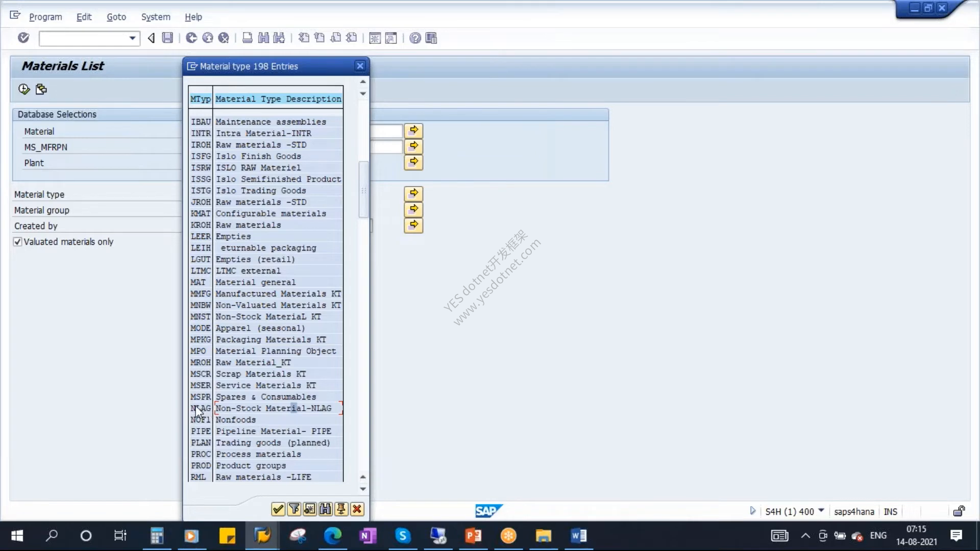Click the Print icon in toolbar
The image size is (980, 551).
tap(248, 38)
